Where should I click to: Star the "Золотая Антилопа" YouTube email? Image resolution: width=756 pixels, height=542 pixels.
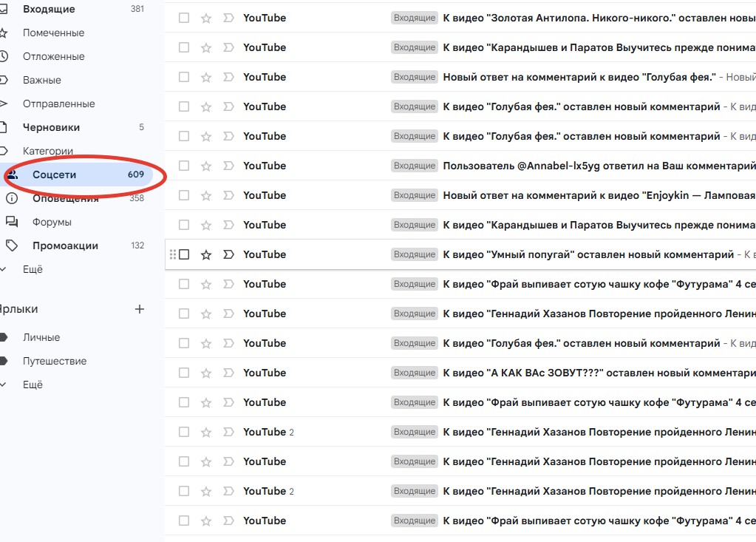click(x=206, y=18)
